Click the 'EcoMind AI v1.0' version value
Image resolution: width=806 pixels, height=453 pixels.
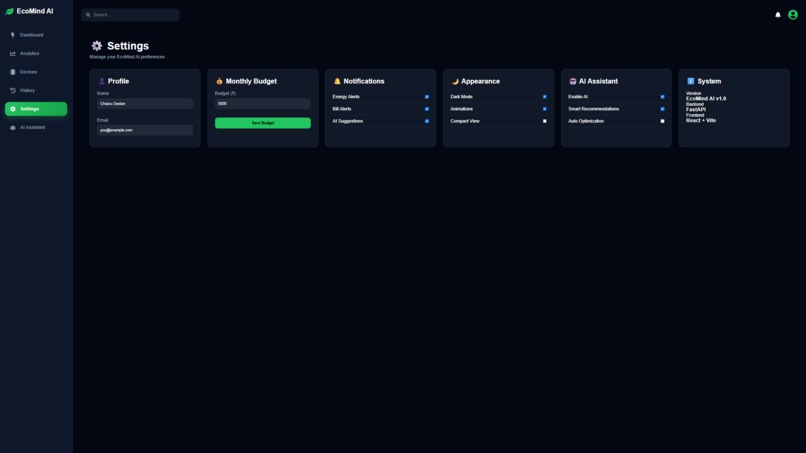pos(706,99)
